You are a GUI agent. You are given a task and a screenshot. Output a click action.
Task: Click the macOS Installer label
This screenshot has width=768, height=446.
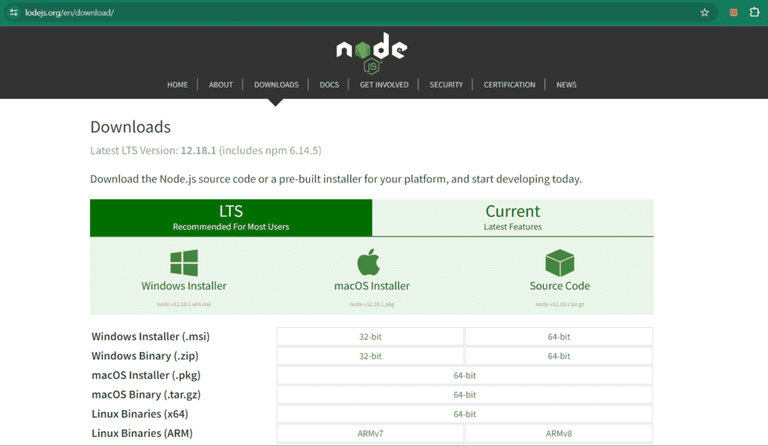[x=372, y=286]
